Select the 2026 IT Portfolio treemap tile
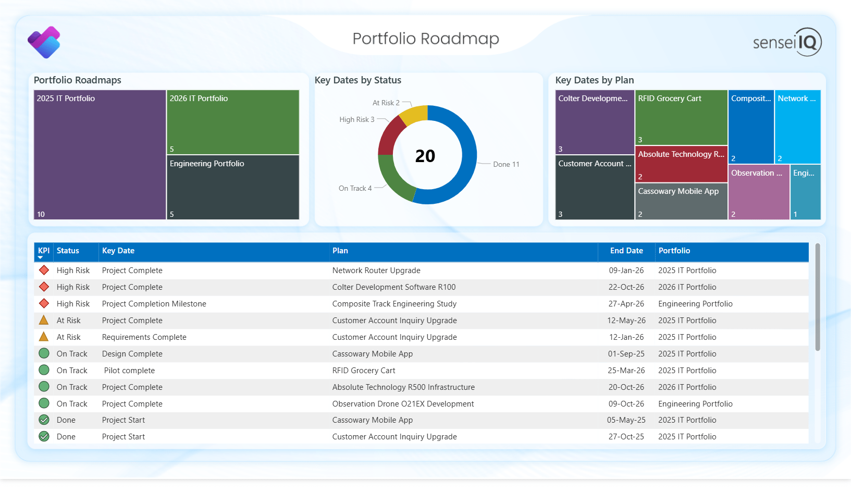Image resolution: width=851 pixels, height=504 pixels. pyautogui.click(x=232, y=123)
